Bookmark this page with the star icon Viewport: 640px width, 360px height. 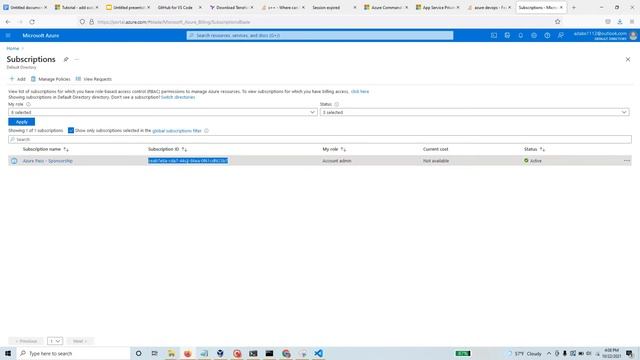558,22
